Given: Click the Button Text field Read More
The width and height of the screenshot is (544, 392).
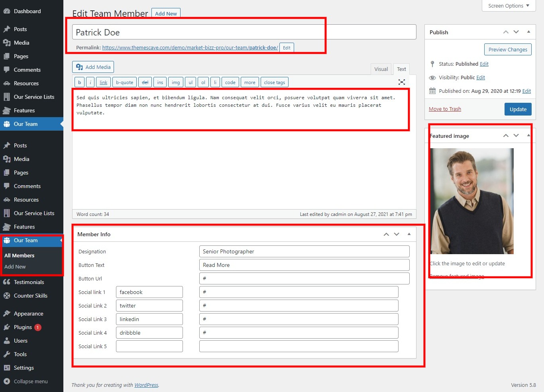Looking at the screenshot, I should tap(304, 265).
